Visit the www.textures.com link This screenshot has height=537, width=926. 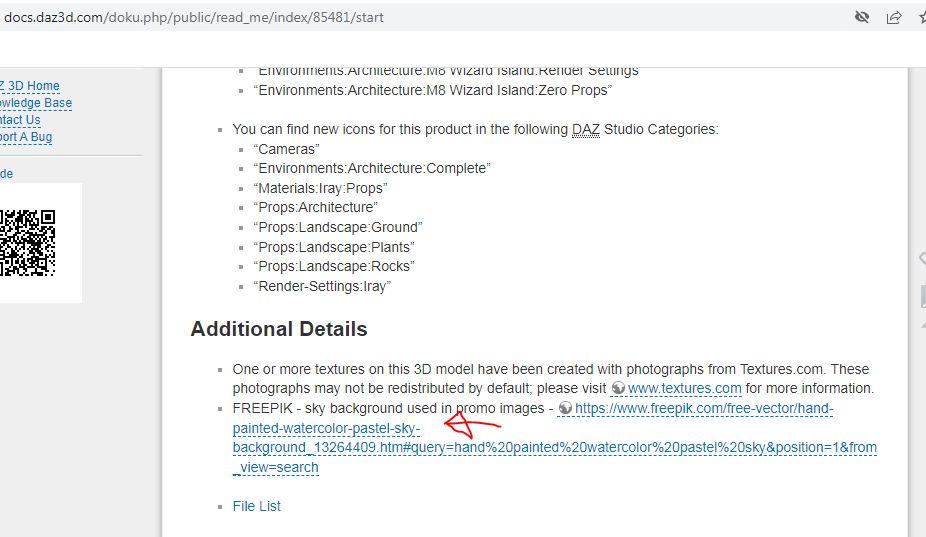click(x=684, y=389)
